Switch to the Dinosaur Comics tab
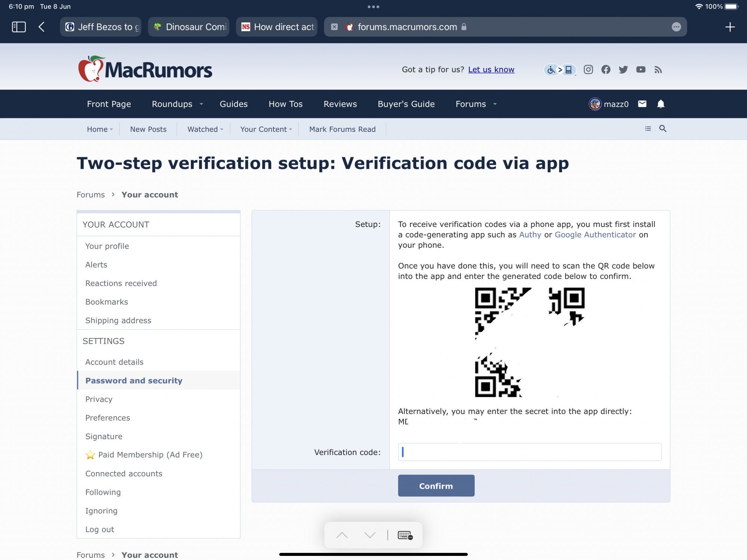 [x=189, y=27]
